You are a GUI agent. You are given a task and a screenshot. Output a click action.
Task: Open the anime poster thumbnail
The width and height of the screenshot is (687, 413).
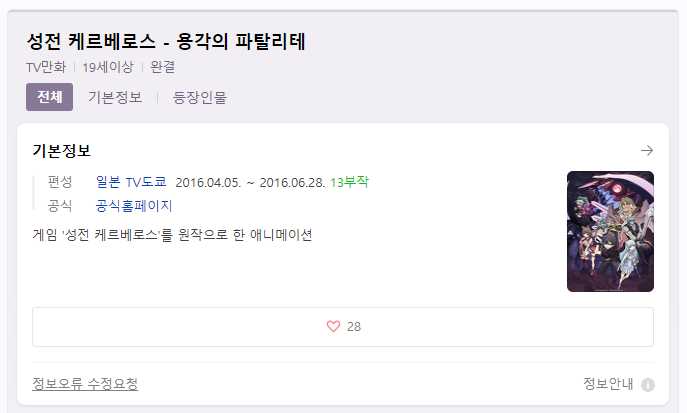[610, 231]
